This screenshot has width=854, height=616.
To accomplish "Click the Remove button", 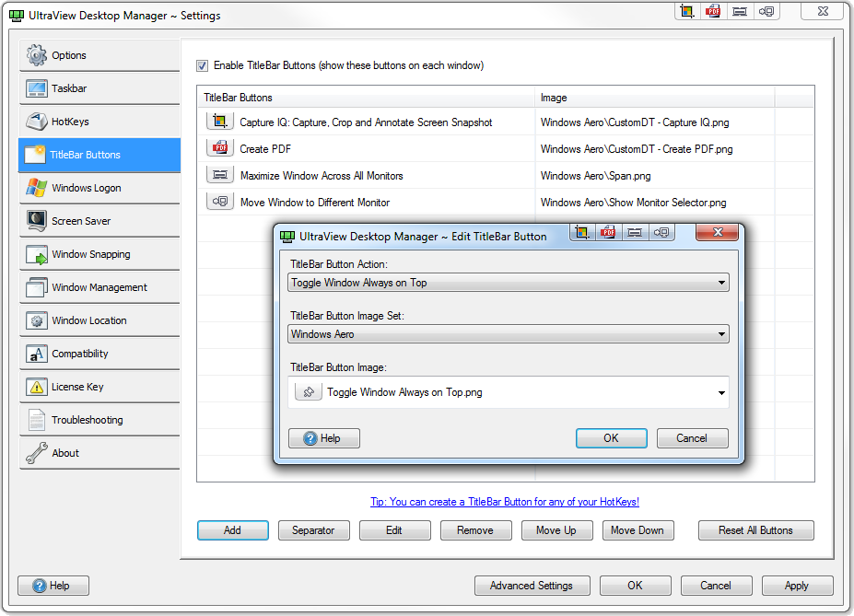I will click(475, 530).
